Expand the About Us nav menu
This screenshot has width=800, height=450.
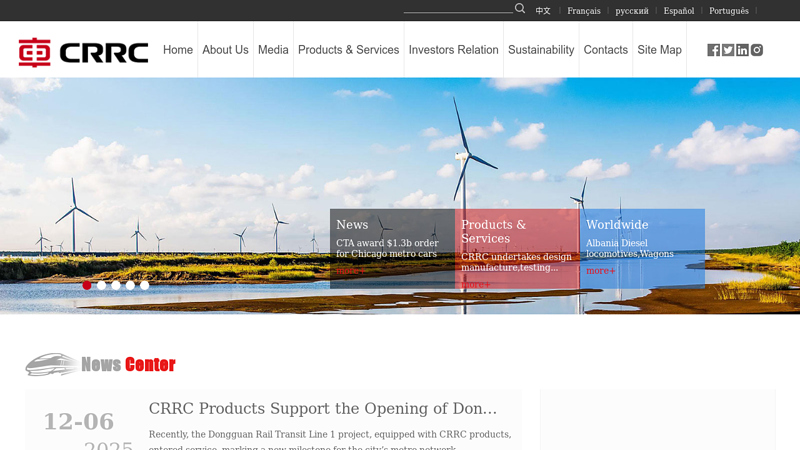click(x=225, y=49)
